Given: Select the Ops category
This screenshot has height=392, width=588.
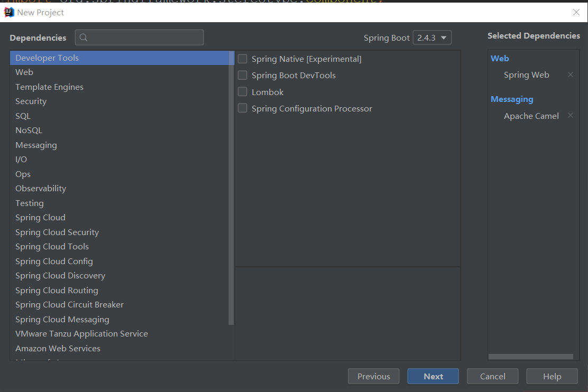Looking at the screenshot, I should [120, 174].
